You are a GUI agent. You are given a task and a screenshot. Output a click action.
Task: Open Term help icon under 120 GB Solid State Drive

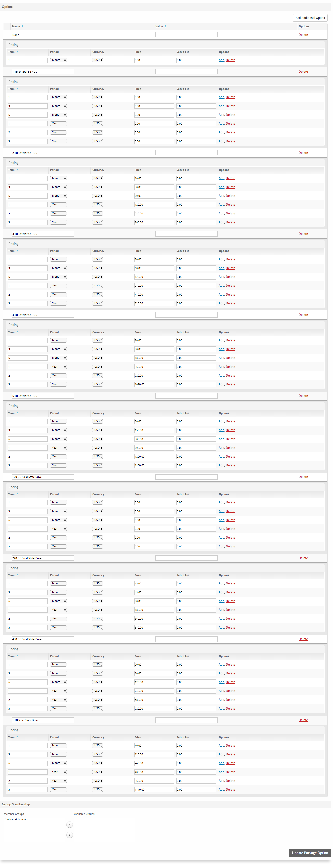click(x=17, y=494)
